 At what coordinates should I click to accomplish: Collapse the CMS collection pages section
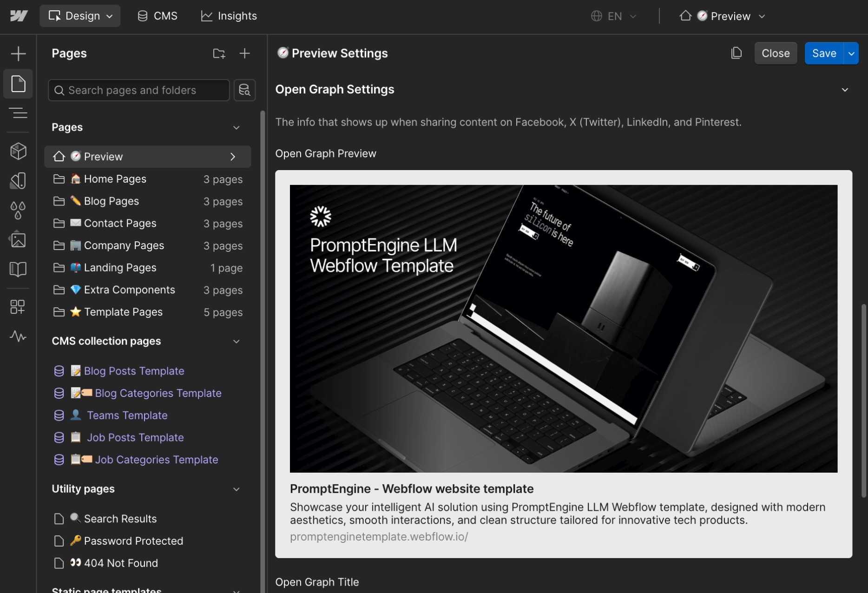tap(237, 341)
